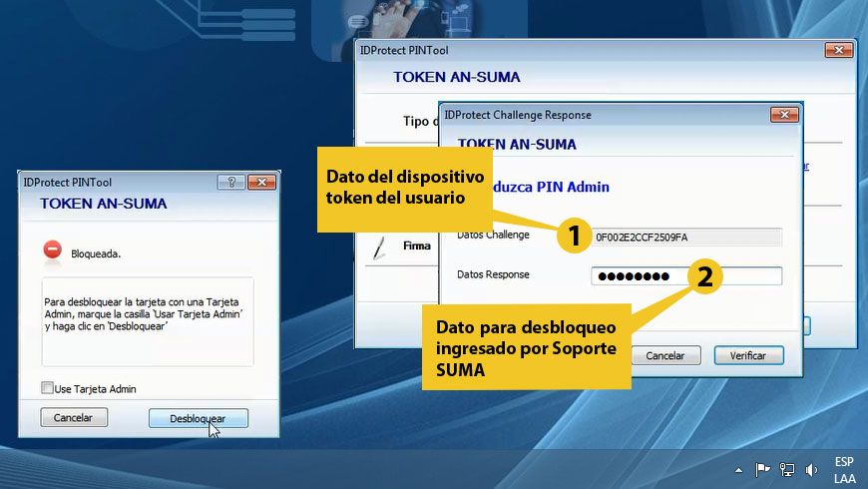The image size is (868, 489).
Task: Close the IDProtect Challenge Response dialog
Action: [784, 115]
